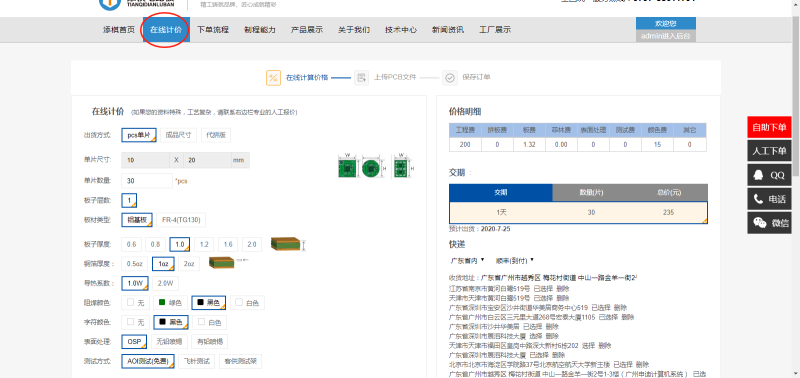
Task: Select FR-4(TG130) board material
Action: click(x=181, y=220)
